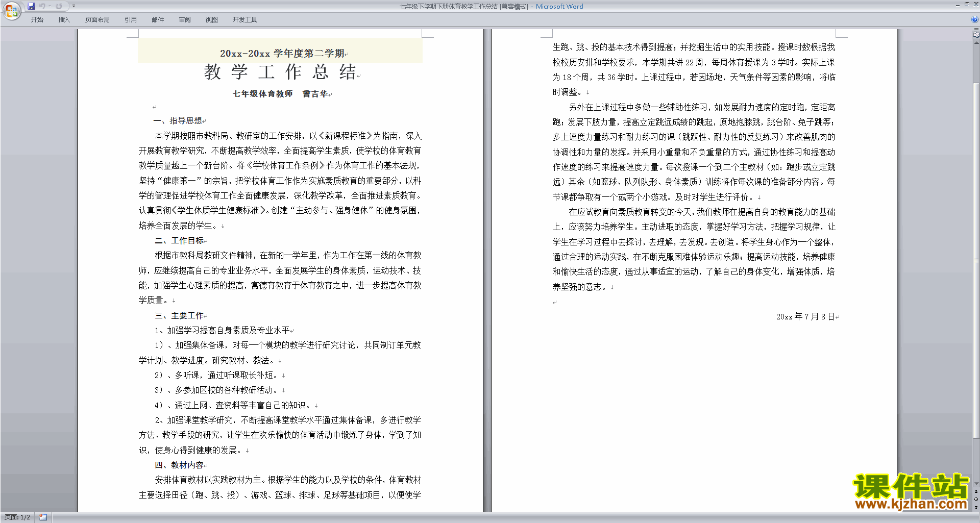Open the 插入 ribbon tab
The height and width of the screenshot is (523, 980).
click(64, 20)
